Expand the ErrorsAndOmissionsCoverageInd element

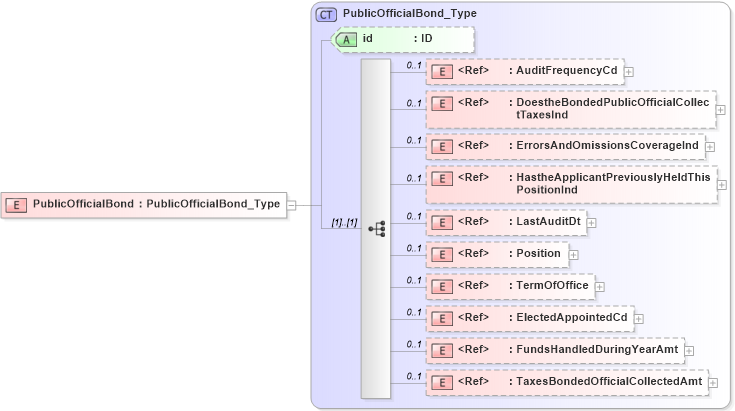click(x=710, y=146)
